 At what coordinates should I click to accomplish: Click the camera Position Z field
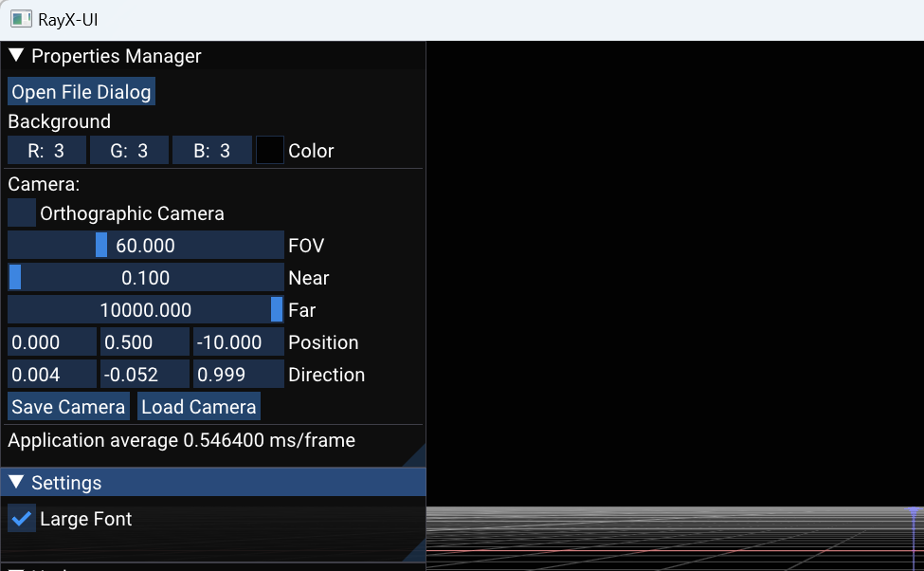(238, 342)
